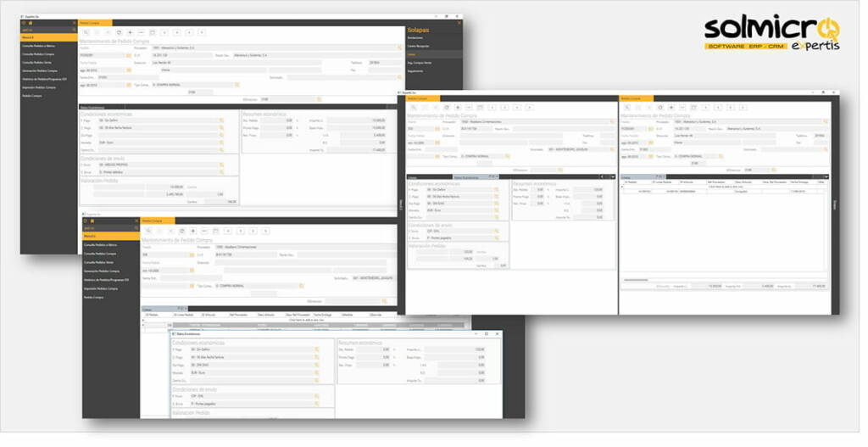Click search magnifier in split window's right pane toolbar
This screenshot has height=447, width=868.
click(x=627, y=108)
